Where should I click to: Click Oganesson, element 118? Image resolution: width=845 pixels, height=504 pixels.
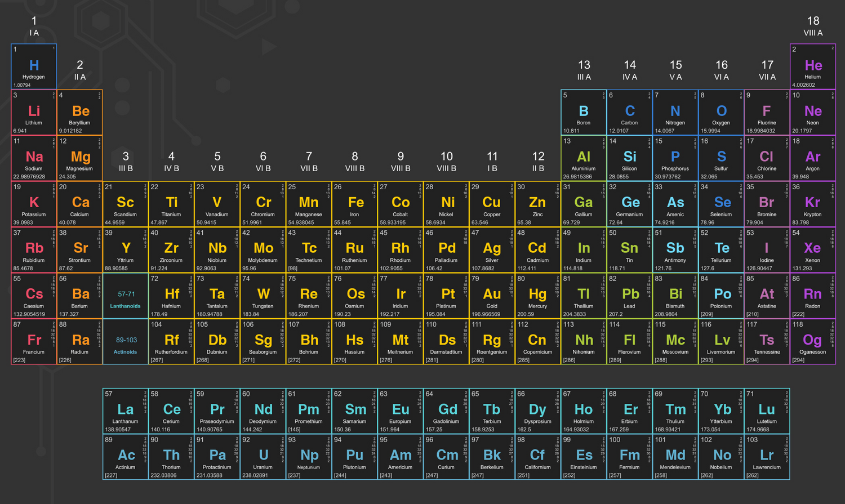(x=812, y=340)
